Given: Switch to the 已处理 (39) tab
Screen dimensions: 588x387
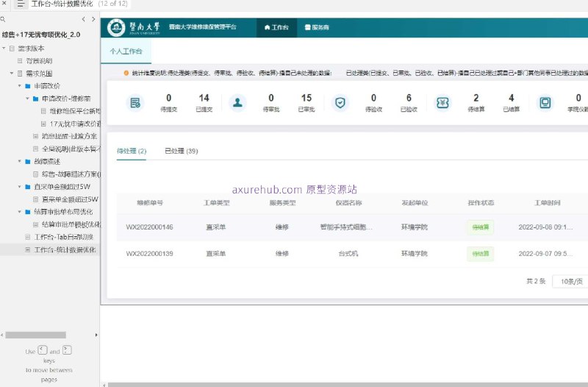Looking at the screenshot, I should tap(182, 151).
